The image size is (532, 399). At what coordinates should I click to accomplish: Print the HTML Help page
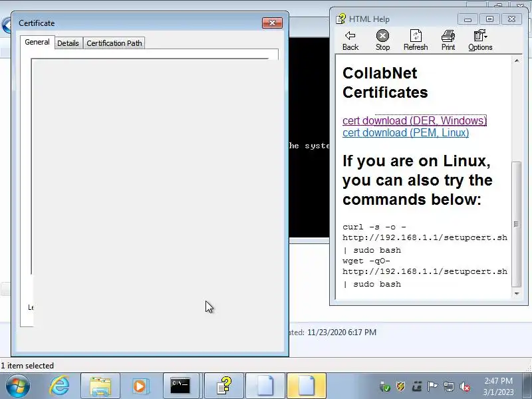(x=448, y=41)
